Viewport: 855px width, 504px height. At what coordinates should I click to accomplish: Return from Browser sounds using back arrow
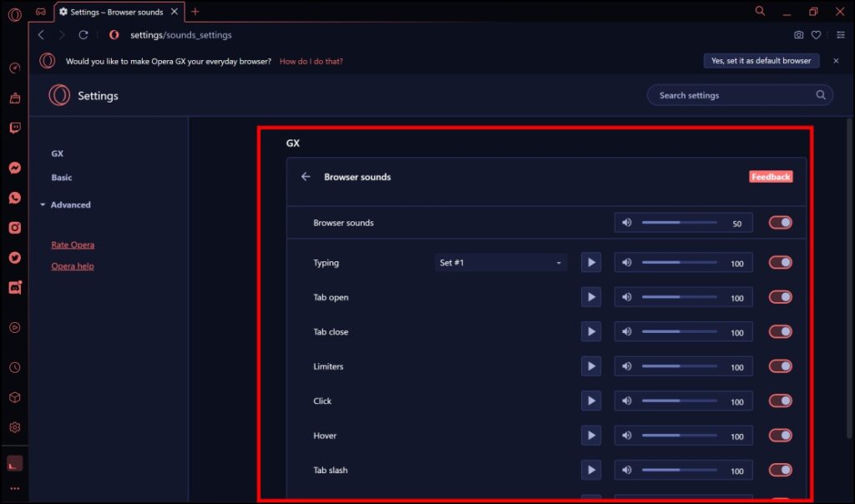[306, 177]
